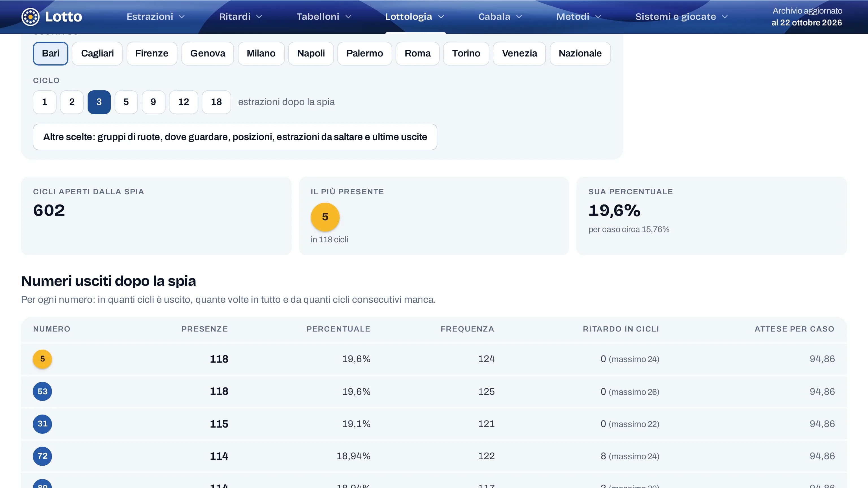Click the yellow 5 ball in the table's first row

click(x=42, y=359)
